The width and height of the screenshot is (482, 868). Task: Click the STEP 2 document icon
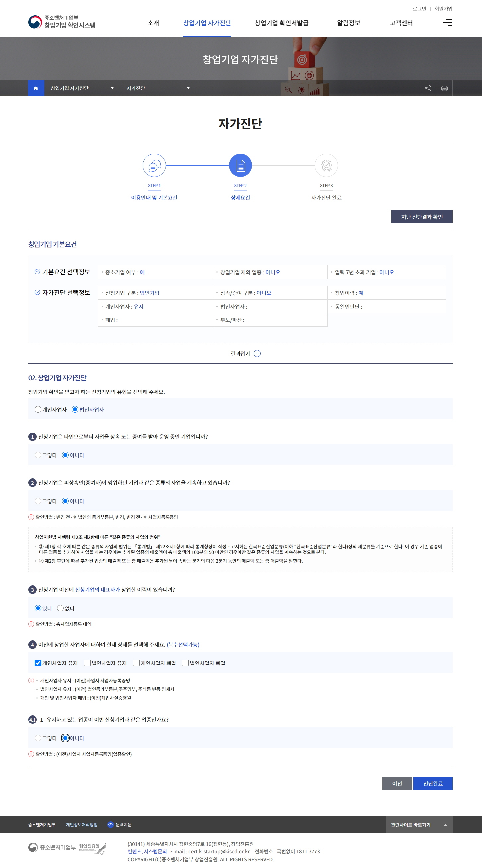241,165
